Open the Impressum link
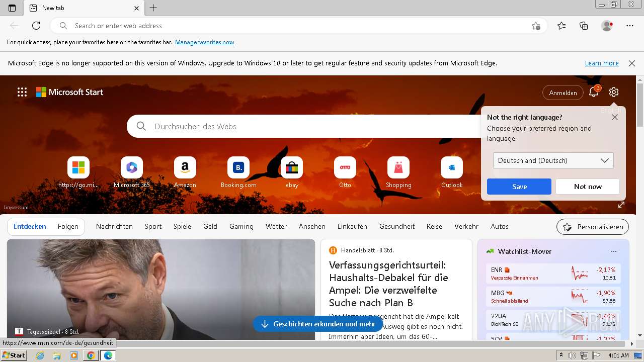Image resolution: width=644 pixels, height=362 pixels. pos(16,207)
